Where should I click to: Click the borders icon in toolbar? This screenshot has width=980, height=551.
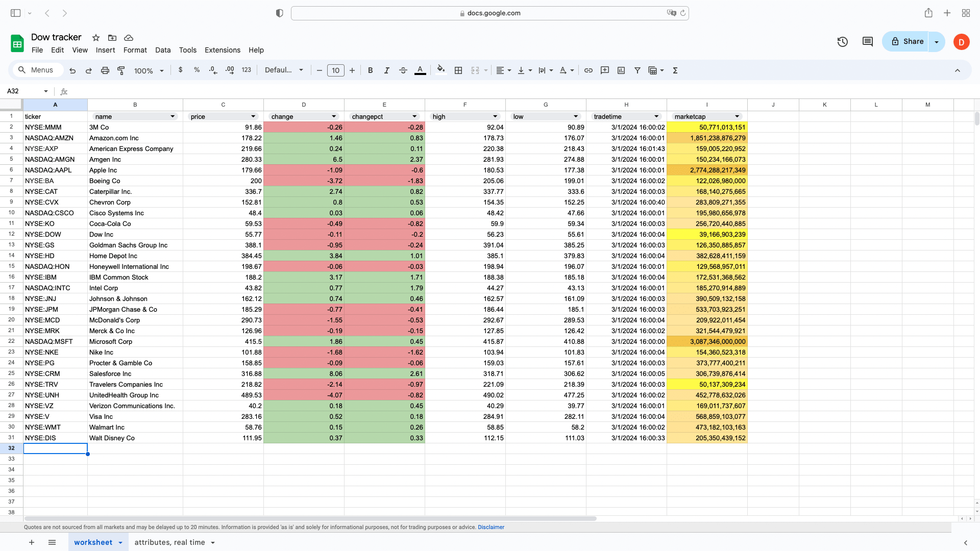point(458,70)
